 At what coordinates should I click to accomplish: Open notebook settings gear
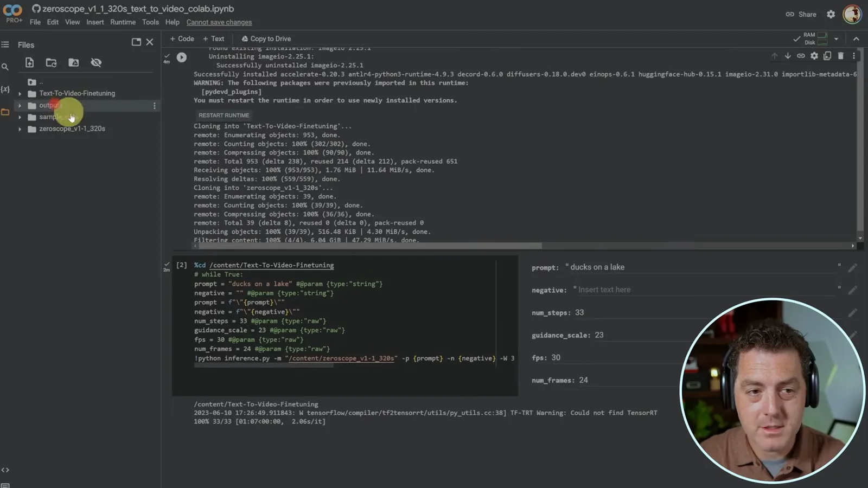click(x=831, y=14)
